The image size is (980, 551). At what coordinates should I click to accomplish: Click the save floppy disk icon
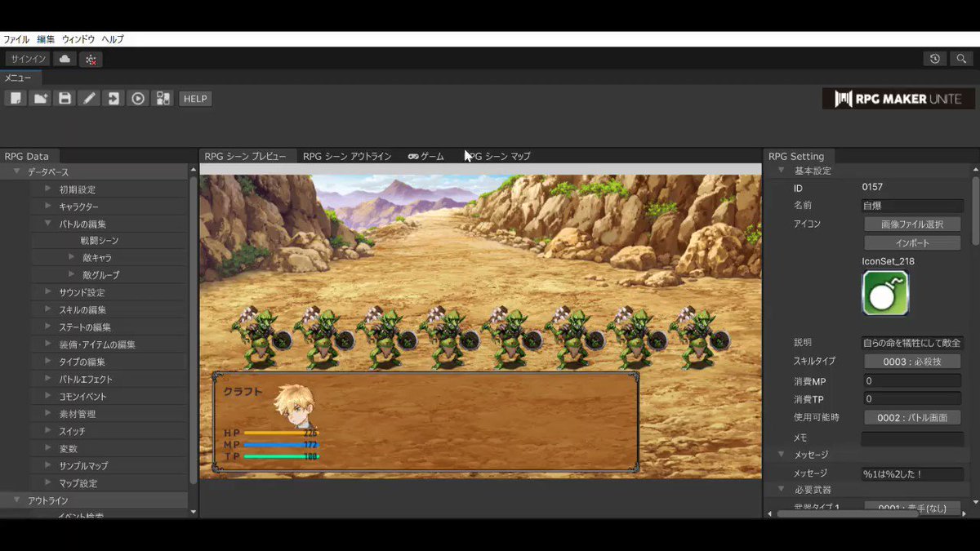65,99
